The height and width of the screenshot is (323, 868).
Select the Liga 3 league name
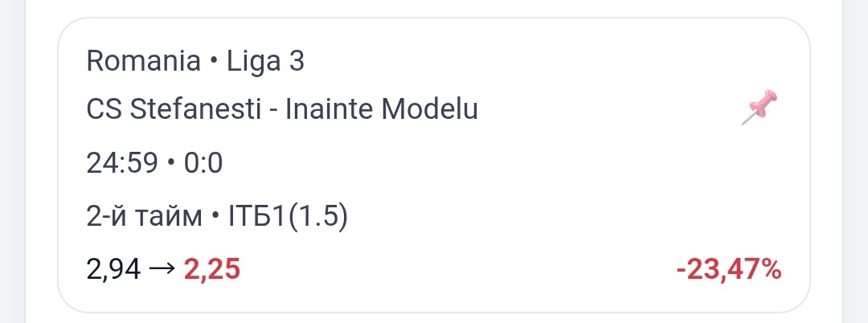coord(266,62)
